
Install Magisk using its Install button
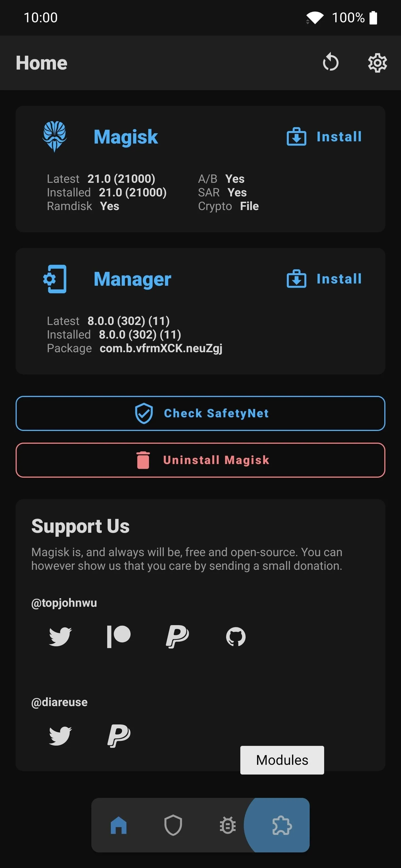(x=324, y=137)
